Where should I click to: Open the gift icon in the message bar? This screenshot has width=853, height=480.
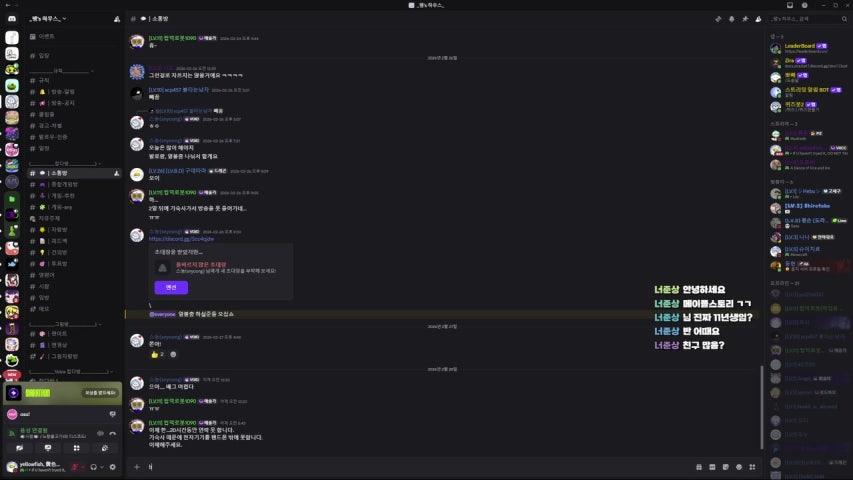[699, 467]
